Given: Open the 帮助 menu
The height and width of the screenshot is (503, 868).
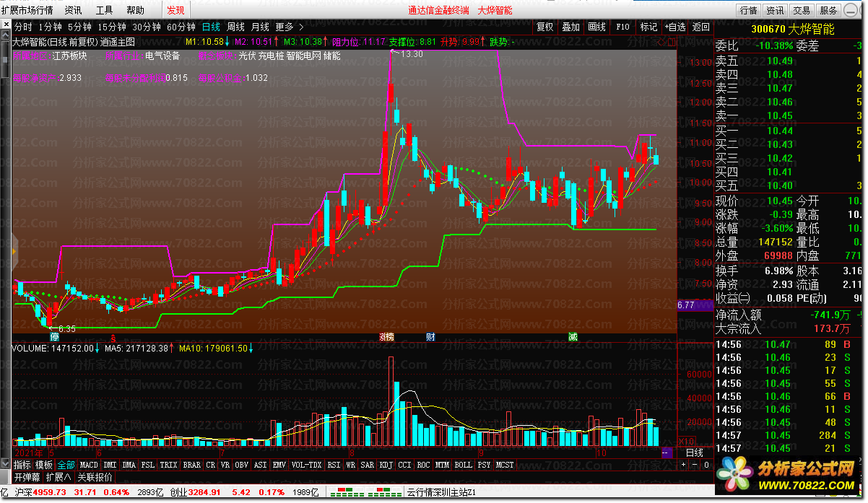Looking at the screenshot, I should (x=135, y=10).
